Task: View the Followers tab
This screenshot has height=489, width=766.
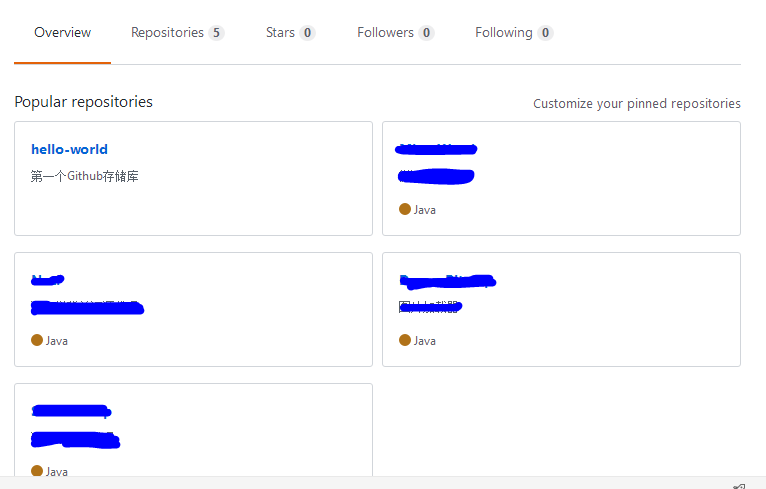Action: (385, 33)
